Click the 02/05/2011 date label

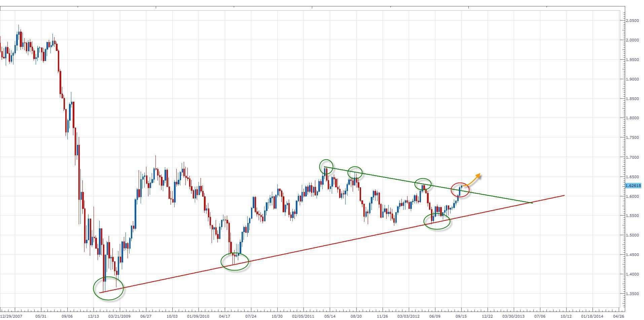point(303,316)
